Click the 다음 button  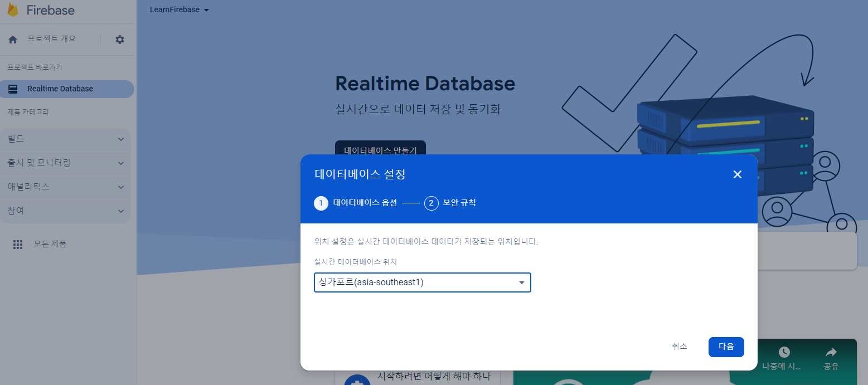pyautogui.click(x=726, y=347)
